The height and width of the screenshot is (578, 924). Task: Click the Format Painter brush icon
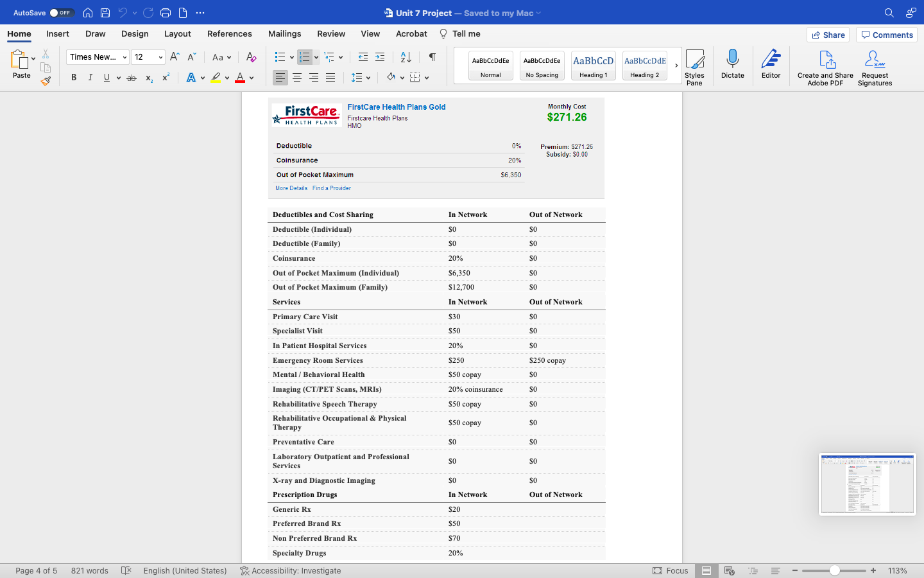[x=46, y=81]
